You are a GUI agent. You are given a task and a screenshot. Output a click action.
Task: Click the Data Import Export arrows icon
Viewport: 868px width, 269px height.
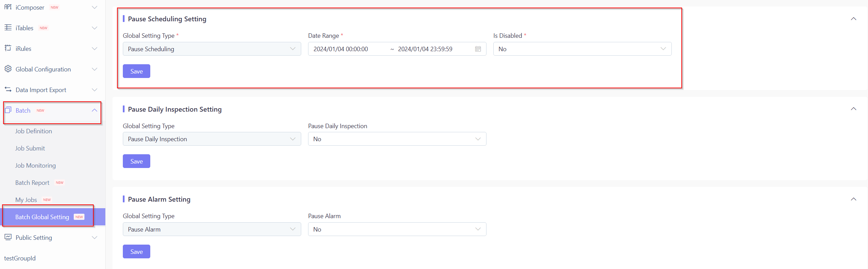point(8,89)
